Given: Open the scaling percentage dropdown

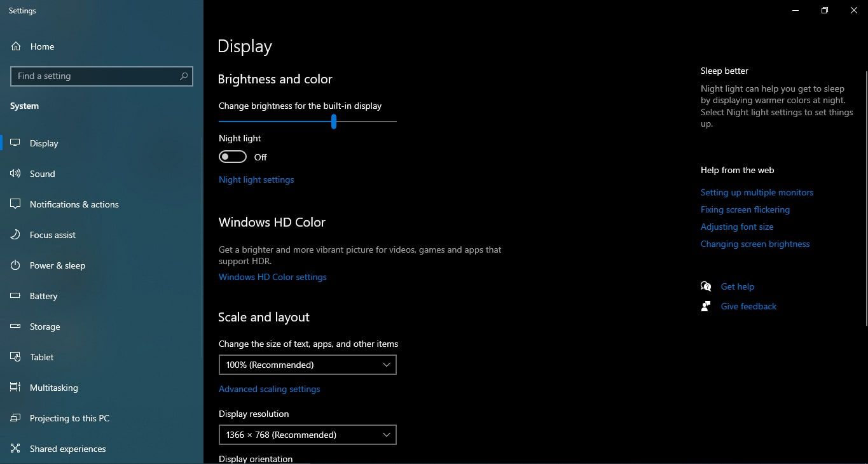Looking at the screenshot, I should click(308, 365).
